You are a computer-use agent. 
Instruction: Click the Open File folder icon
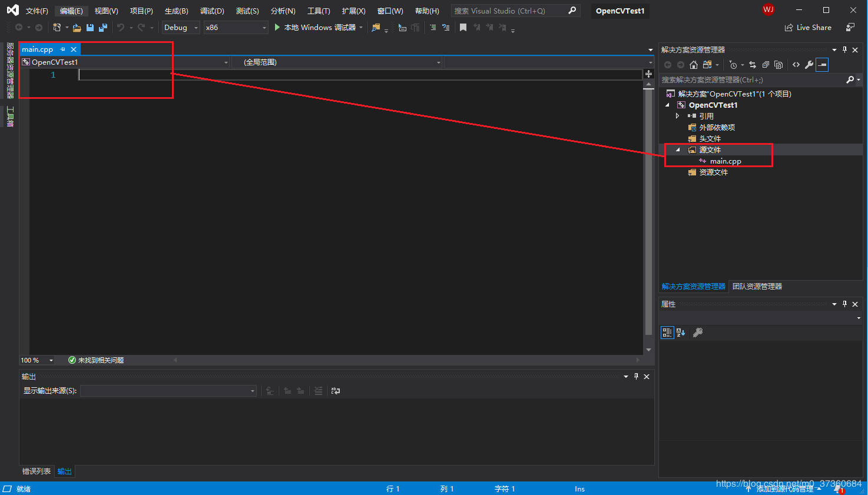(x=77, y=28)
